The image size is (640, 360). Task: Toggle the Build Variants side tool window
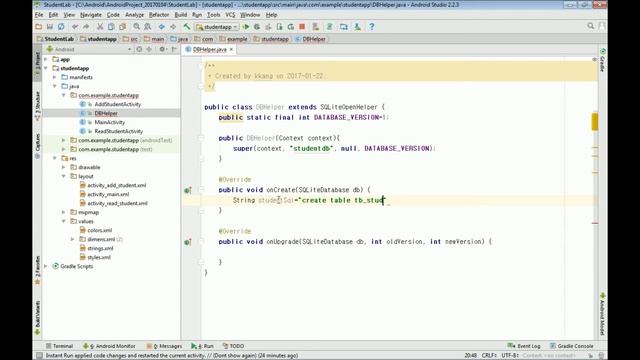pos(38,318)
